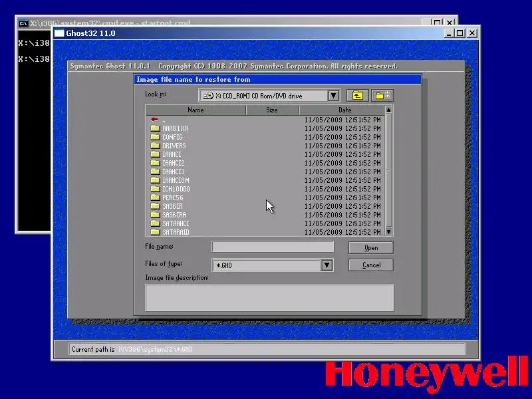Close the cmd.exe window behind Ghost
This screenshot has width=532, height=399.
point(450,23)
